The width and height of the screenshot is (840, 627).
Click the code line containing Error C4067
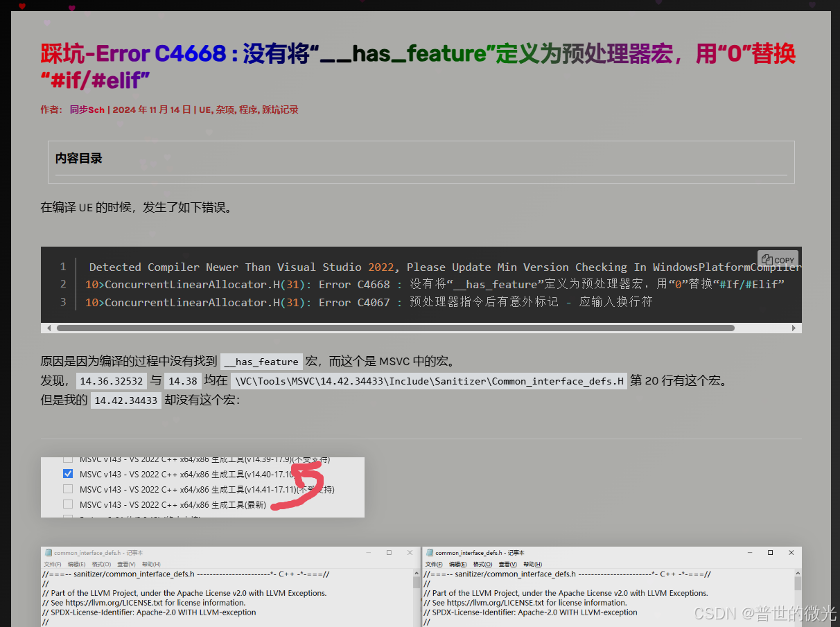point(369,302)
